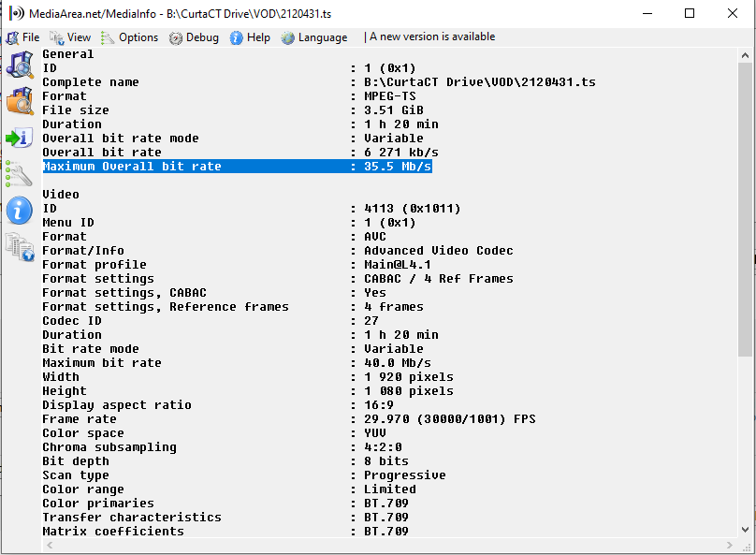This screenshot has width=756, height=555.
Task: Click the 'Limited' color range value
Action: (389, 489)
